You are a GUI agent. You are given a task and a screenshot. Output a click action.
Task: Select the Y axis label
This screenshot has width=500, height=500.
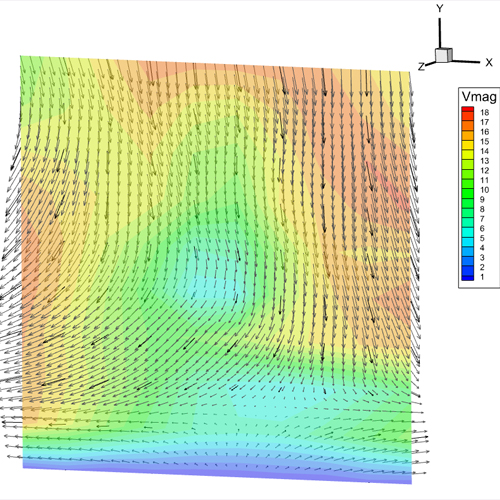pyautogui.click(x=440, y=9)
